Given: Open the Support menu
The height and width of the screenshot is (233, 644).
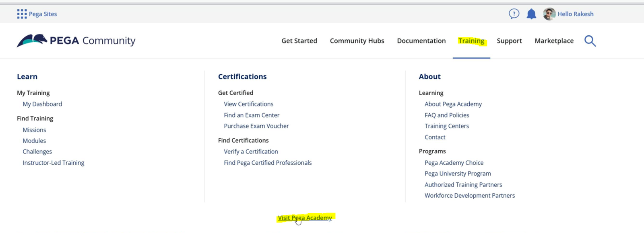Looking at the screenshot, I should click(509, 41).
